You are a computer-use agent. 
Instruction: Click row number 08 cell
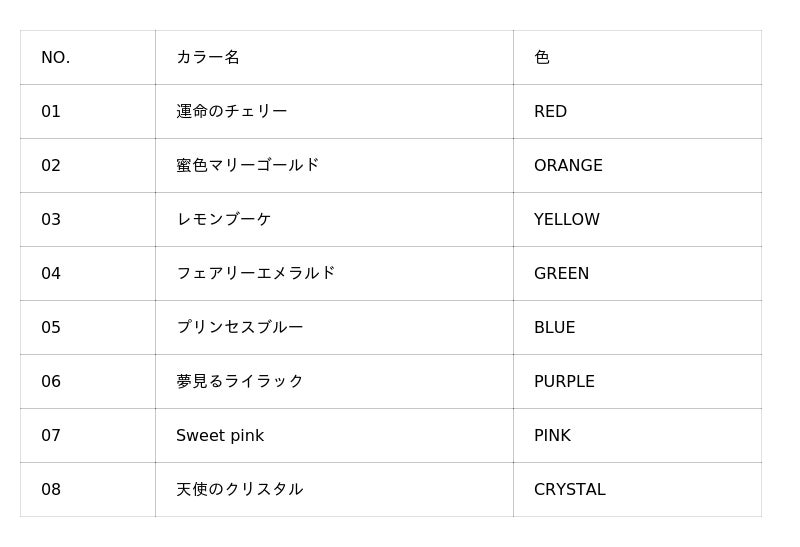(x=51, y=490)
